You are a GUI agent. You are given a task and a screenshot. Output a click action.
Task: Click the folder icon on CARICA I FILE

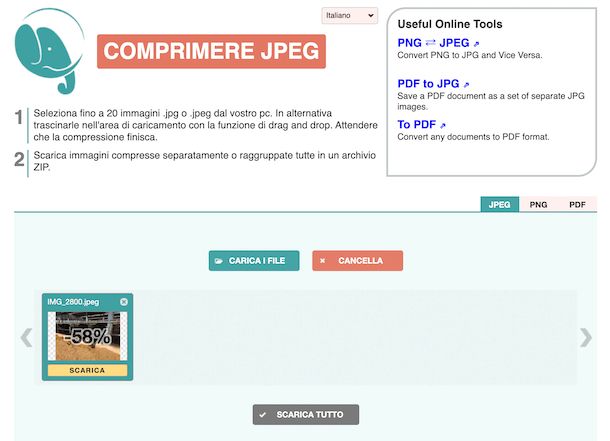click(x=219, y=261)
